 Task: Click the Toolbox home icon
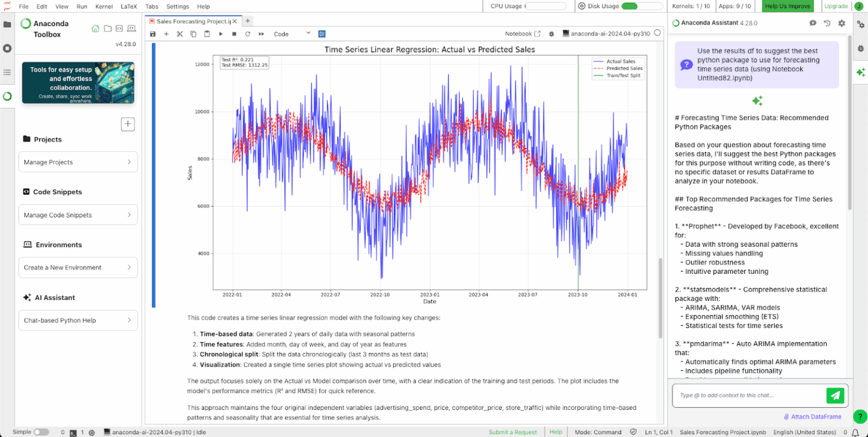(x=95, y=28)
